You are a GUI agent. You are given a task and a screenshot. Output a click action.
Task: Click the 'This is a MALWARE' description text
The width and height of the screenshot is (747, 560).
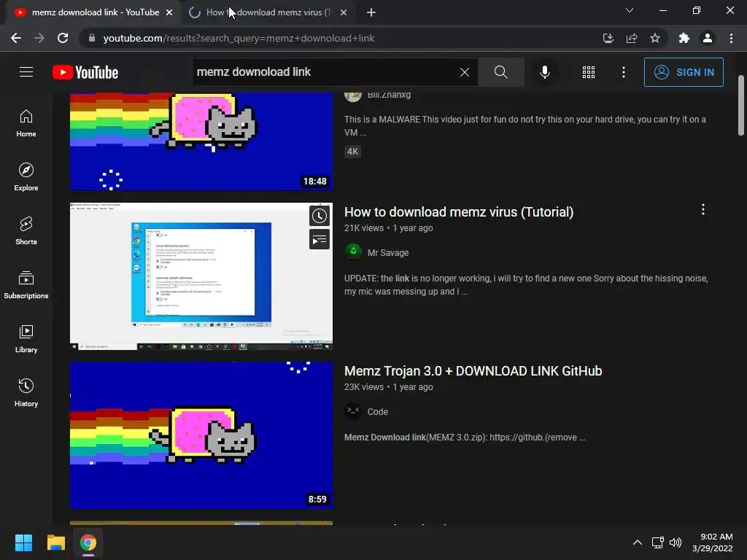pyautogui.click(x=525, y=125)
